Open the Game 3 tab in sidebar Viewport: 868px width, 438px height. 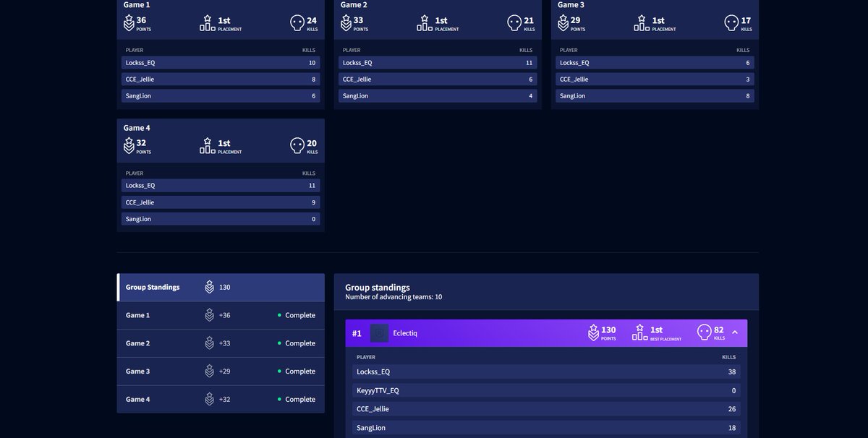click(221, 372)
